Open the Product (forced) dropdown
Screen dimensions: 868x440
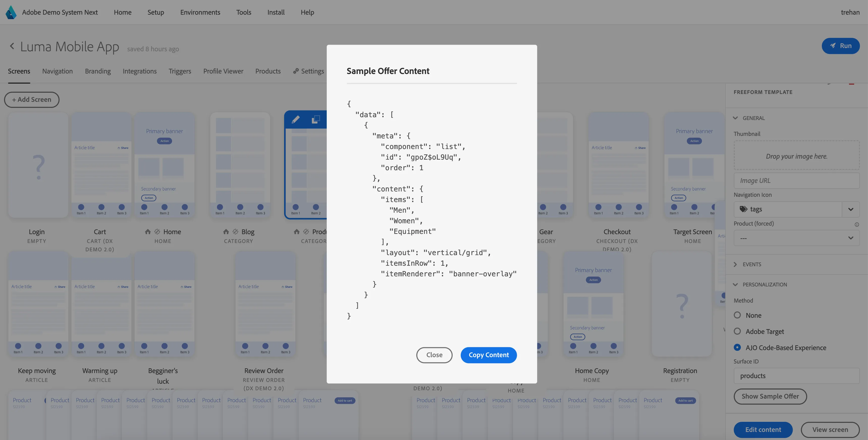[x=797, y=238]
